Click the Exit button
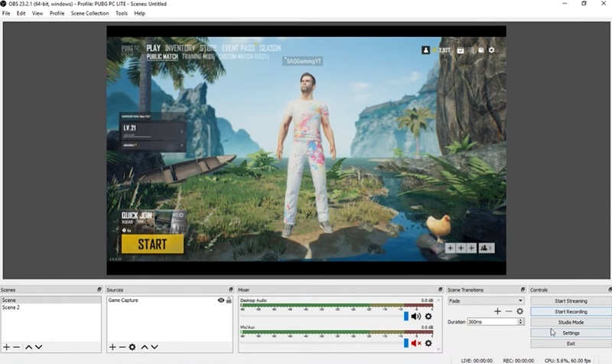The height and width of the screenshot is (364, 612). point(571,343)
